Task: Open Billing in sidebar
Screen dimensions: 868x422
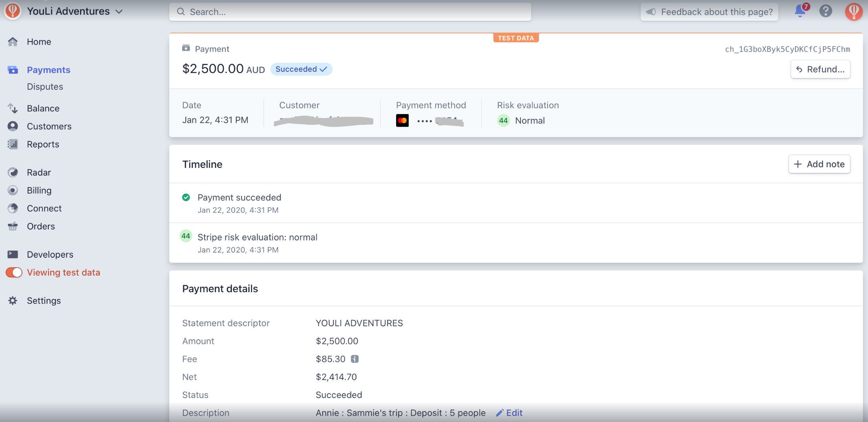Action: click(39, 191)
